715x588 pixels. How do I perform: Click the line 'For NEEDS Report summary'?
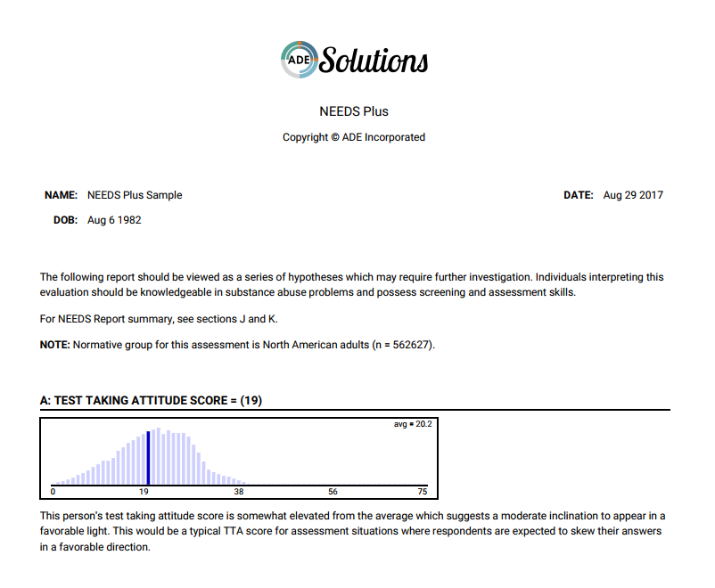pos(159,319)
